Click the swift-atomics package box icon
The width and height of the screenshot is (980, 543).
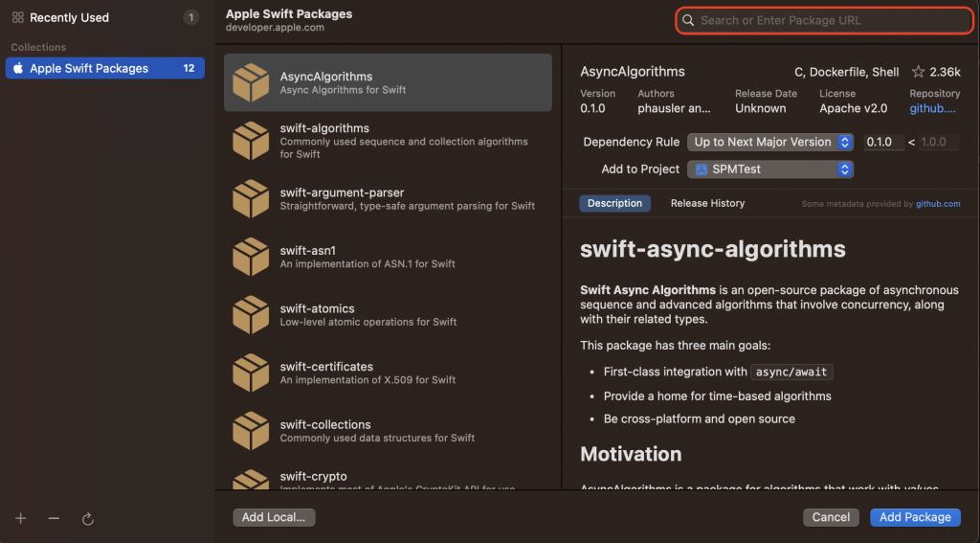pos(251,315)
